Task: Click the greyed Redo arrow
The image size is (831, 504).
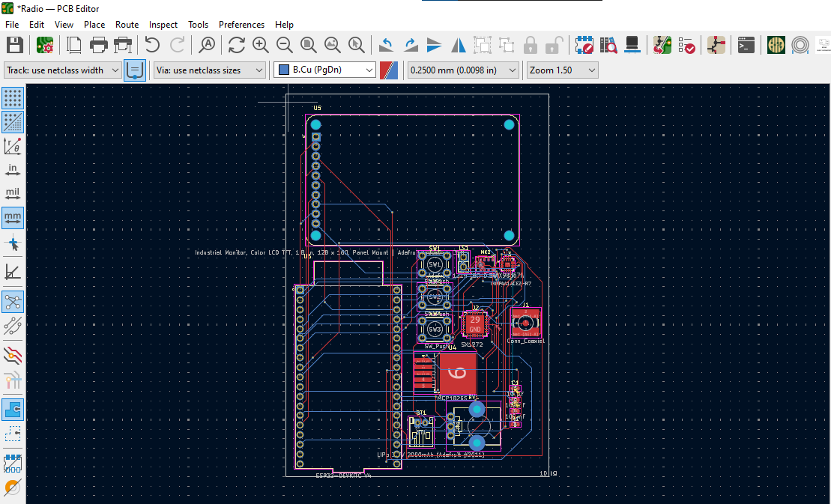Action: pyautogui.click(x=177, y=45)
